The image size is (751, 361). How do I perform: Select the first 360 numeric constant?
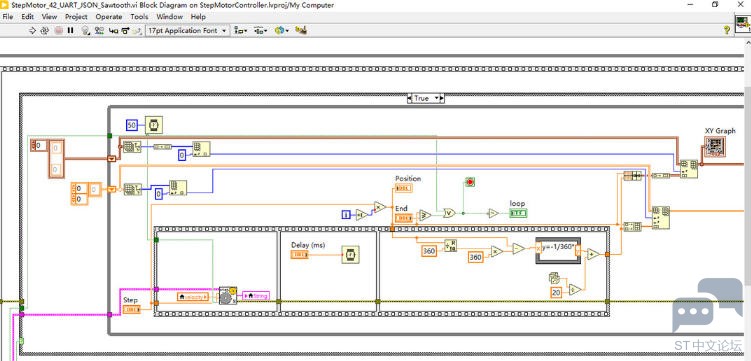point(429,251)
